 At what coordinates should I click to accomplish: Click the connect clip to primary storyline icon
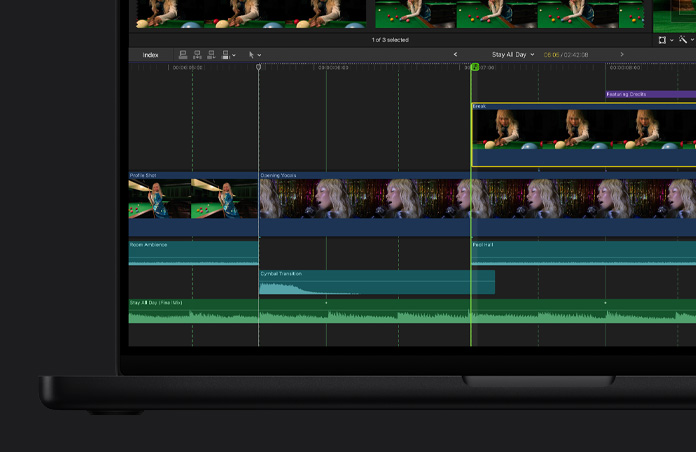(182, 55)
